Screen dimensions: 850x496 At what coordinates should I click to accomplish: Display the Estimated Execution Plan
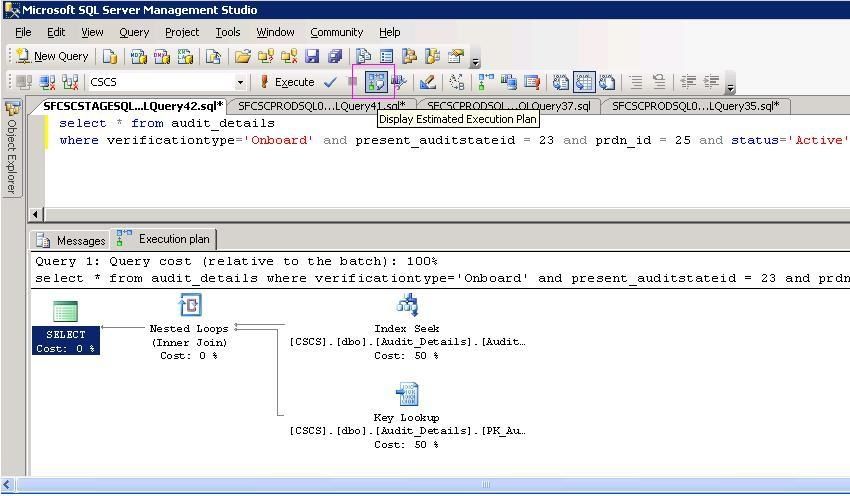pyautogui.click(x=376, y=82)
